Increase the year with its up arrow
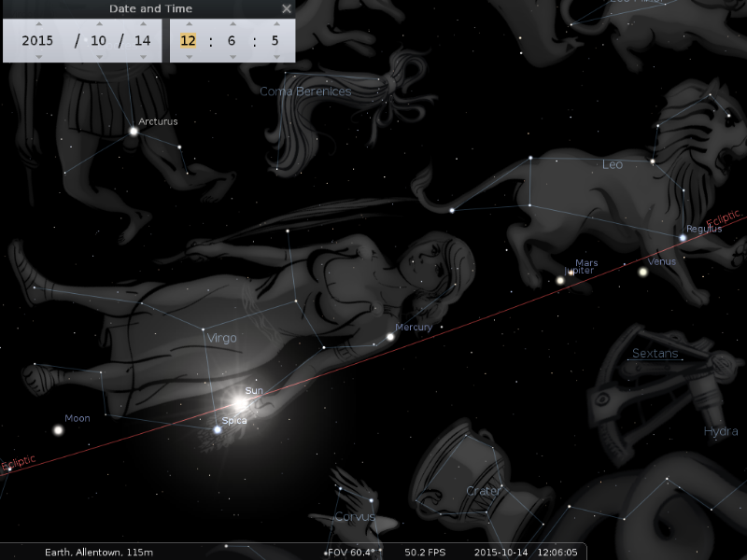Image resolution: width=747 pixels, height=560 pixels. 38,25
